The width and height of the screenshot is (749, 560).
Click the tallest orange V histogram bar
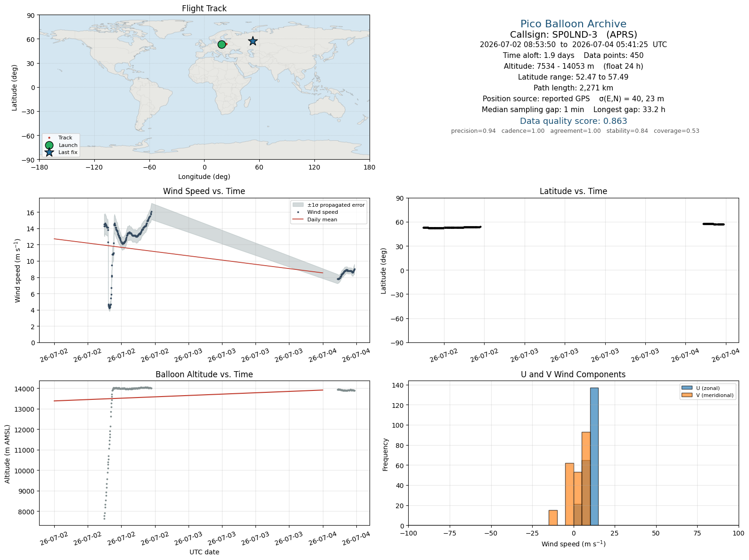586,479
